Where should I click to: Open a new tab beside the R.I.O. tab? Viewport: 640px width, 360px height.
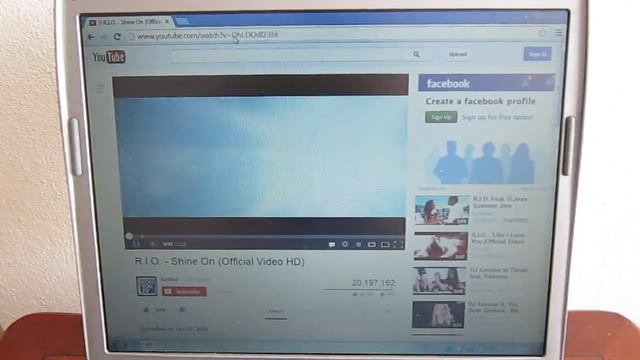(182, 21)
